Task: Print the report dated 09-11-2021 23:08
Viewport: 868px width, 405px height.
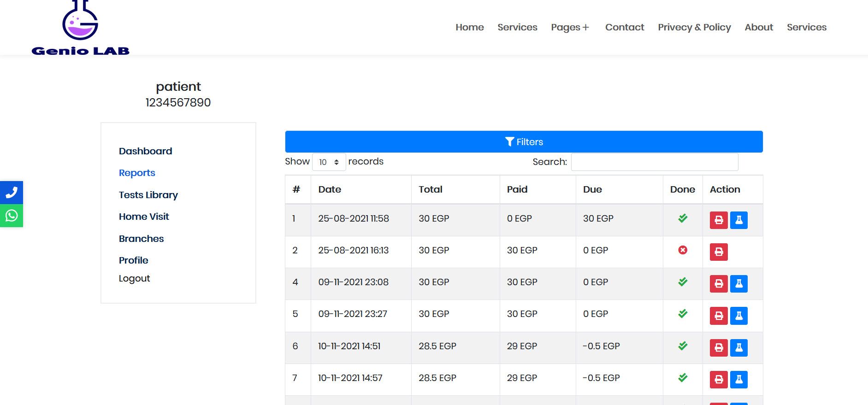Action: pos(719,284)
